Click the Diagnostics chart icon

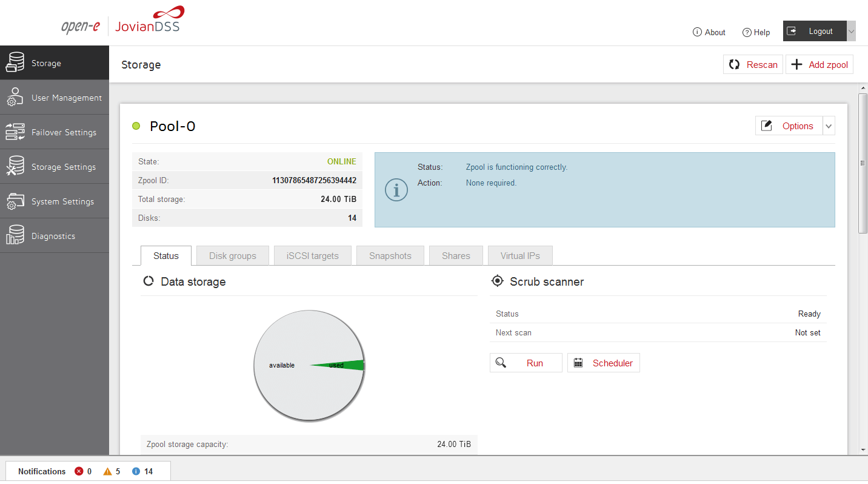click(x=15, y=236)
